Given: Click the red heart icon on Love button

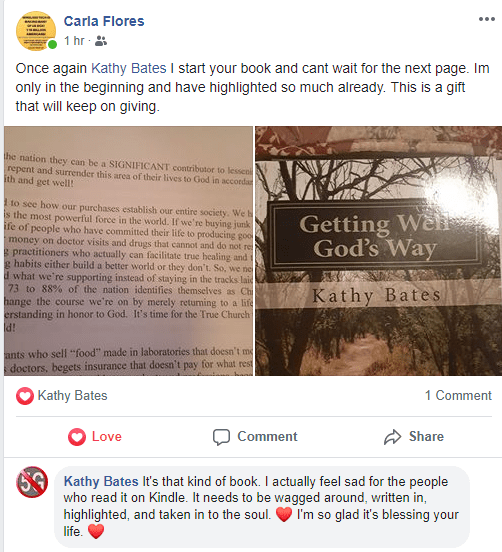Looking at the screenshot, I should 77,437.
